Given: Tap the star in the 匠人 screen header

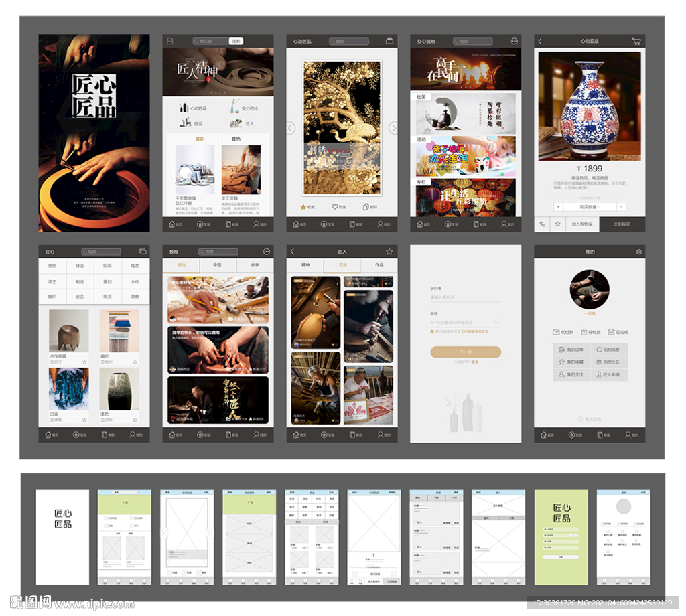Looking at the screenshot, I should [x=389, y=252].
